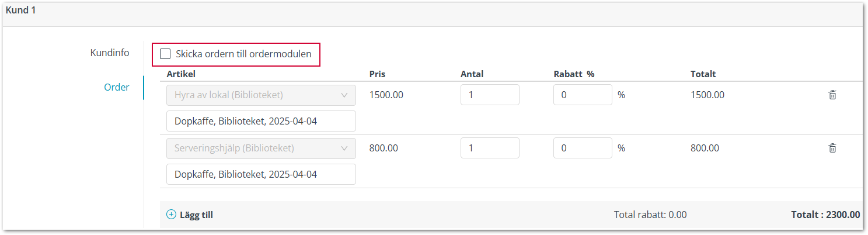
Task: Click the chevron on Hyra av lokal dropdown
Action: pyautogui.click(x=344, y=95)
